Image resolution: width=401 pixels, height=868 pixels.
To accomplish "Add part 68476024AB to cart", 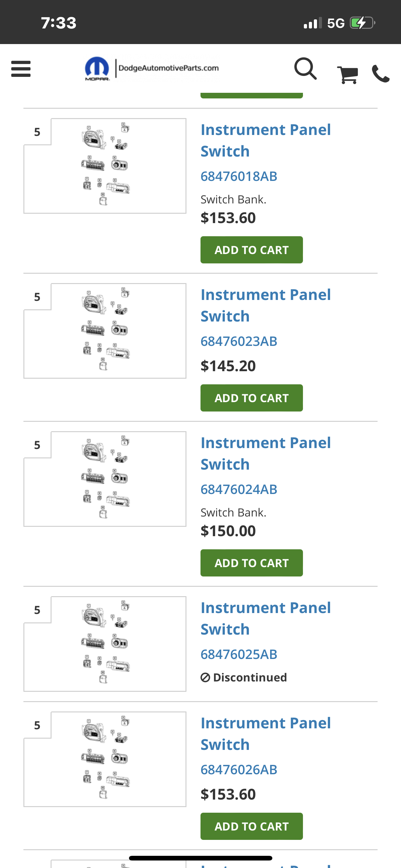I will coord(251,563).
